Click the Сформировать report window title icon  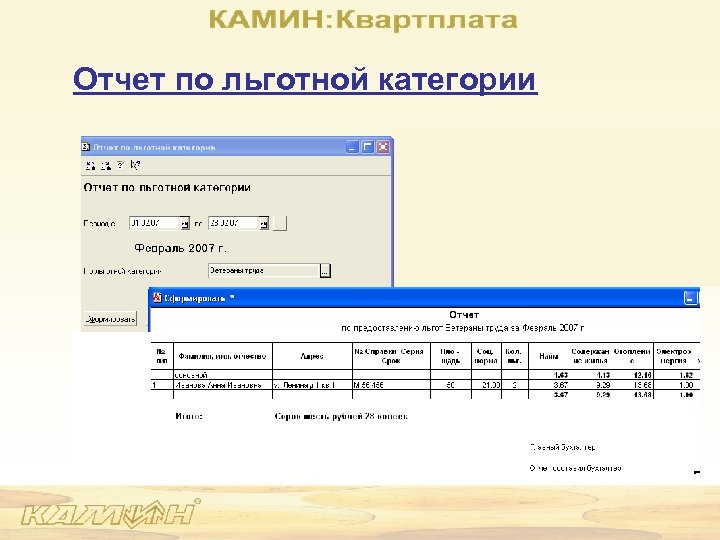click(x=158, y=298)
